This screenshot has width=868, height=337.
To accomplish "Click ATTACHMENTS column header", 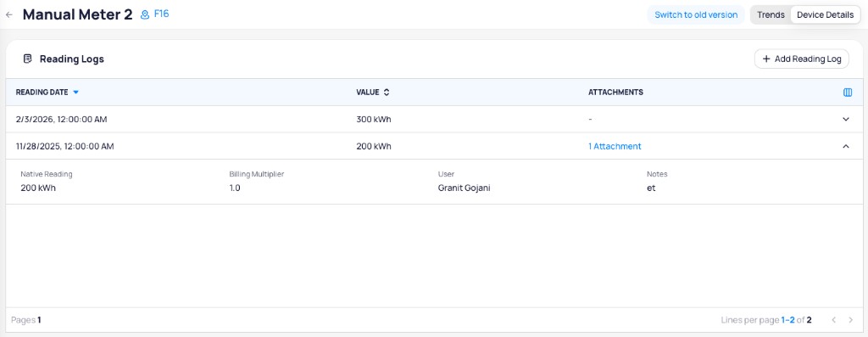I will tap(615, 93).
